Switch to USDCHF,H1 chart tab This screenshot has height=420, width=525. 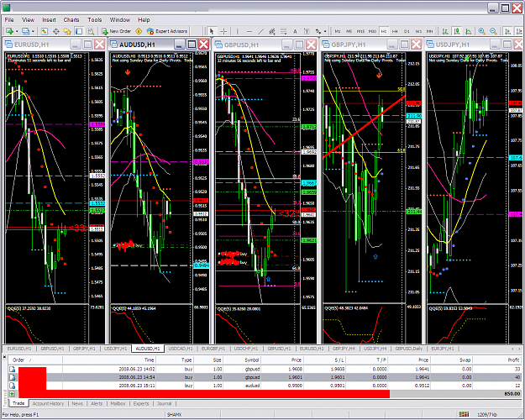[246, 349]
